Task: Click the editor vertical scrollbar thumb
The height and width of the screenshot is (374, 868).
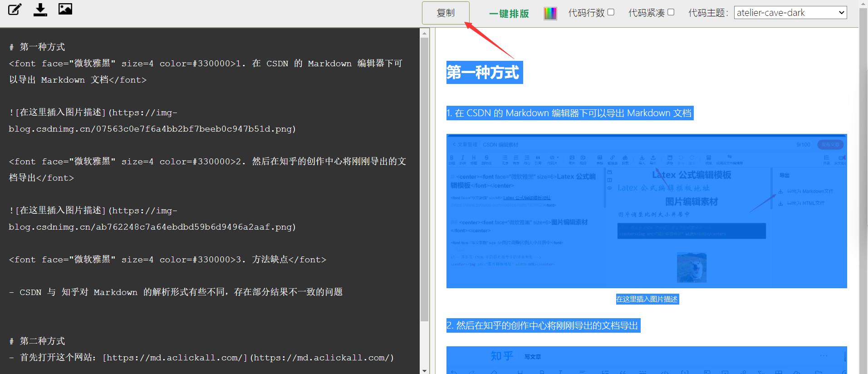Action: pos(425,179)
